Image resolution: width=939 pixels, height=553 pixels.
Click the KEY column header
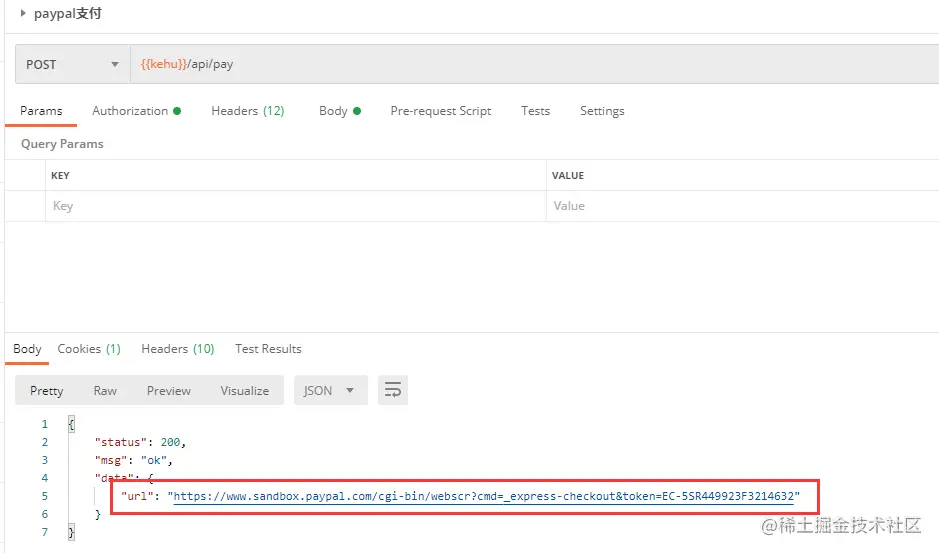[60, 176]
